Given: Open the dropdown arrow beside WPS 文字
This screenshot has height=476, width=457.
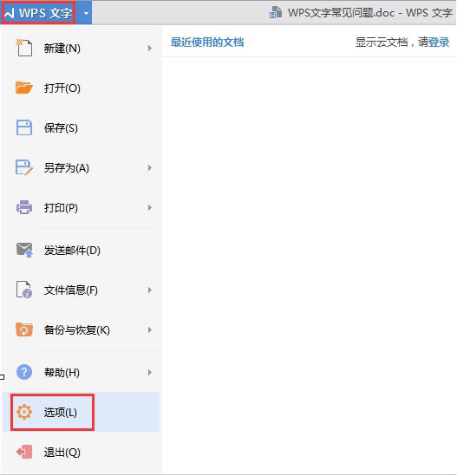Looking at the screenshot, I should coord(86,13).
